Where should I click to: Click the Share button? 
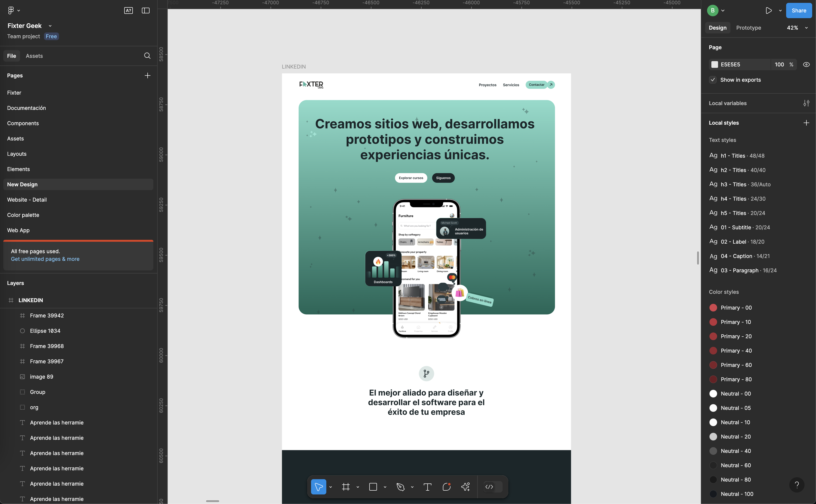point(799,10)
